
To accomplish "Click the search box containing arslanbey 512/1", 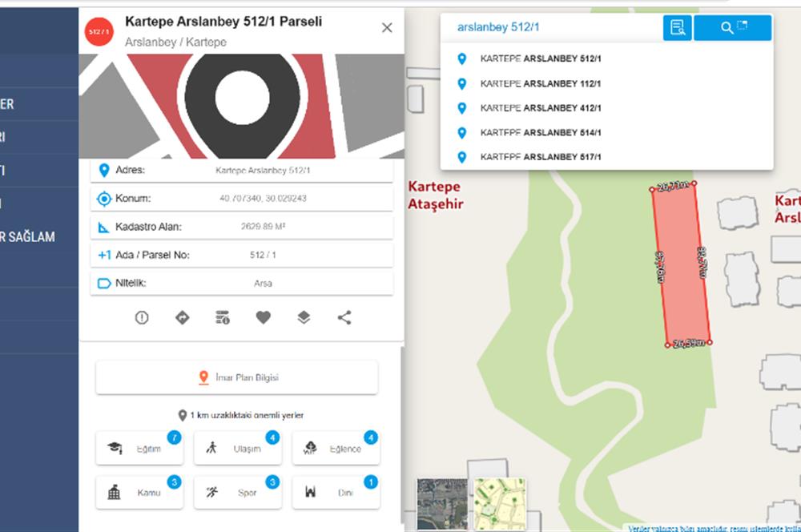I will pos(552,27).
